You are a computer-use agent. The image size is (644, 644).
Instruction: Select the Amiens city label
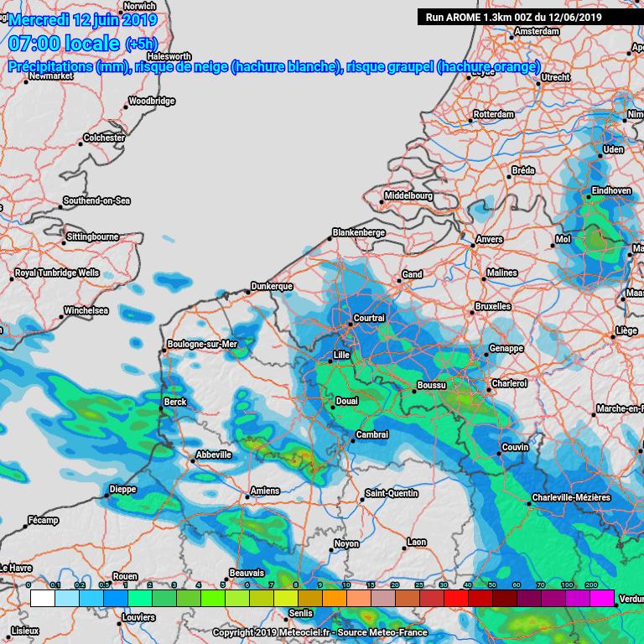265,491
